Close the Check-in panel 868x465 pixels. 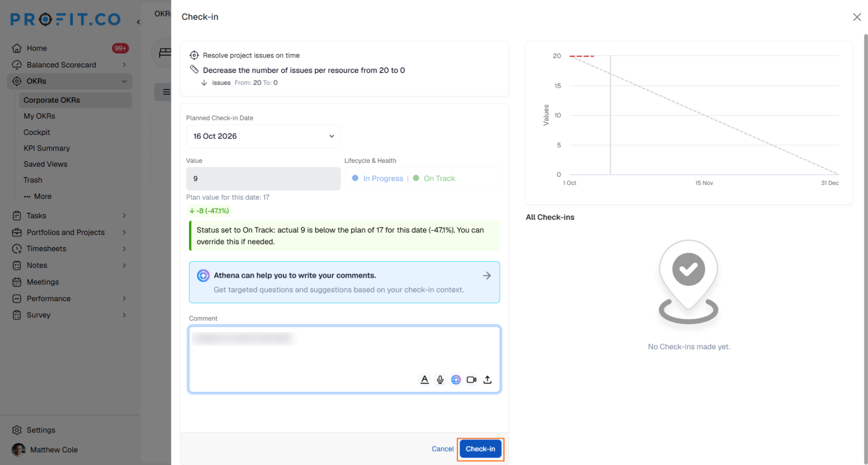point(857,17)
